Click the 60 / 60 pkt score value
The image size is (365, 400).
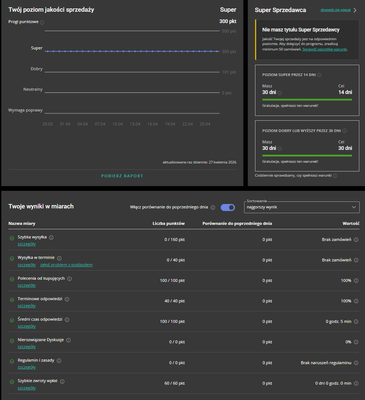(x=174, y=383)
